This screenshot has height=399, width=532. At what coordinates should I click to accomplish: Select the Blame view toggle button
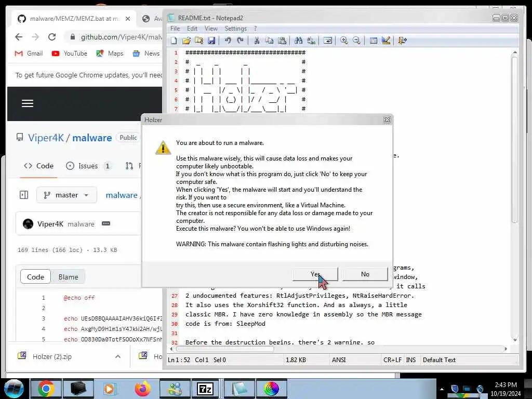coord(68,277)
